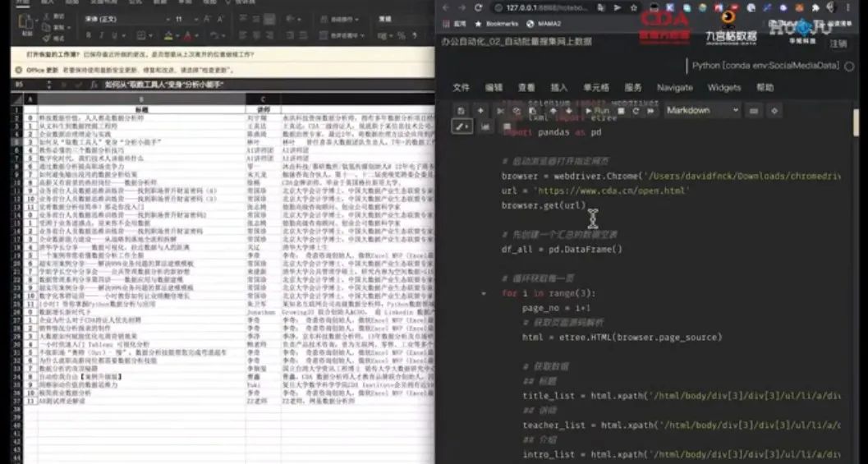Image resolution: width=868 pixels, height=464 pixels.
Task: Click the Format Painter brush in Excel
Action: 46,38
